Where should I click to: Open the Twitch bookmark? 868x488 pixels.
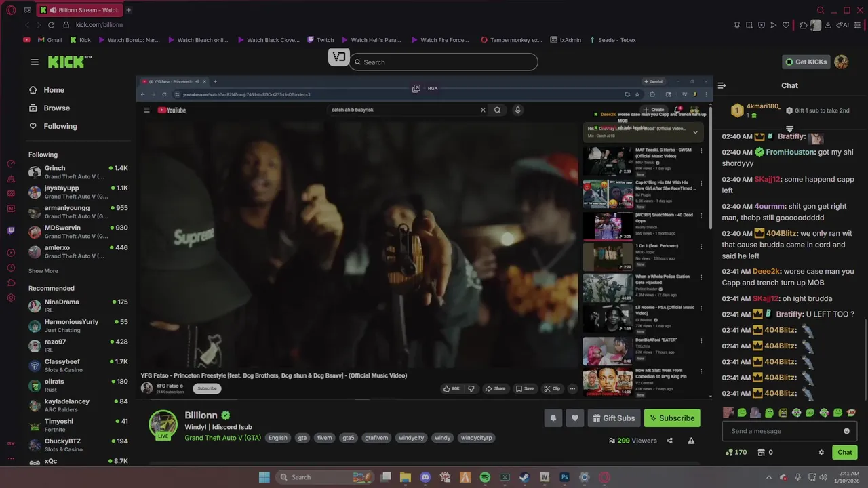pyautogui.click(x=320, y=40)
